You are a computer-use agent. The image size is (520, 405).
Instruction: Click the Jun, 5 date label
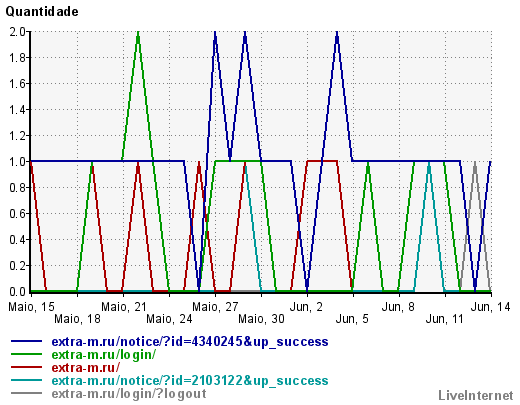point(352,319)
